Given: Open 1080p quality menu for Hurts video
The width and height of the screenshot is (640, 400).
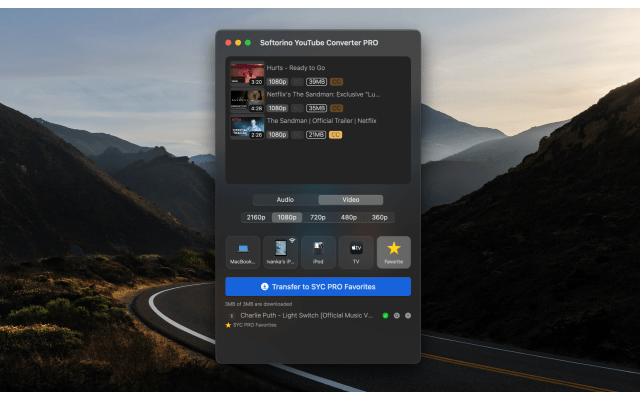Looking at the screenshot, I should click(x=278, y=82).
